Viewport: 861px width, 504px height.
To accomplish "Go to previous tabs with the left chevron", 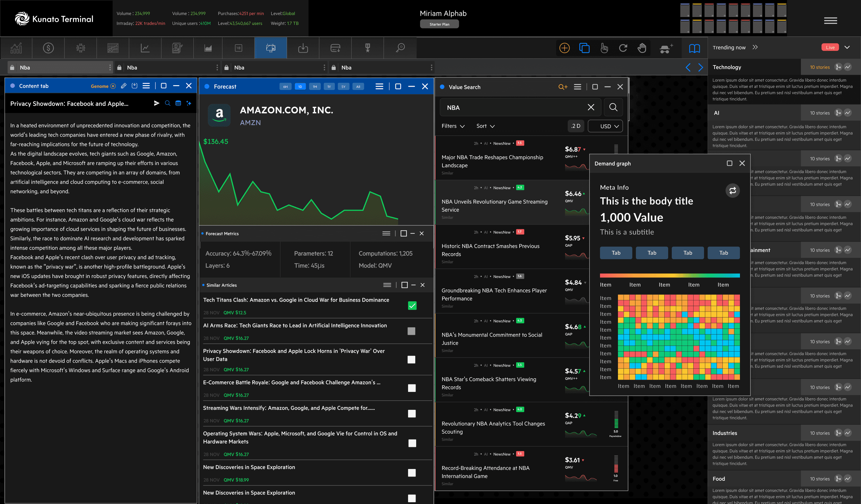I will 688,67.
